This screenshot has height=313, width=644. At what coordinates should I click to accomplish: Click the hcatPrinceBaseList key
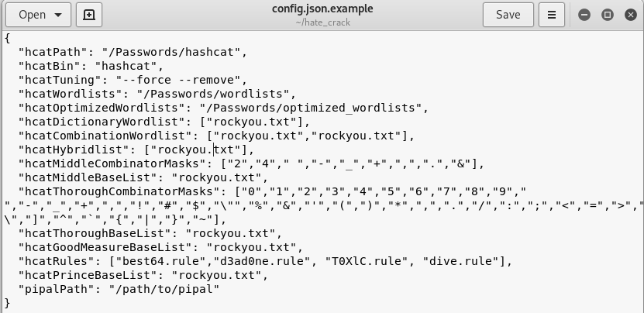(85, 275)
